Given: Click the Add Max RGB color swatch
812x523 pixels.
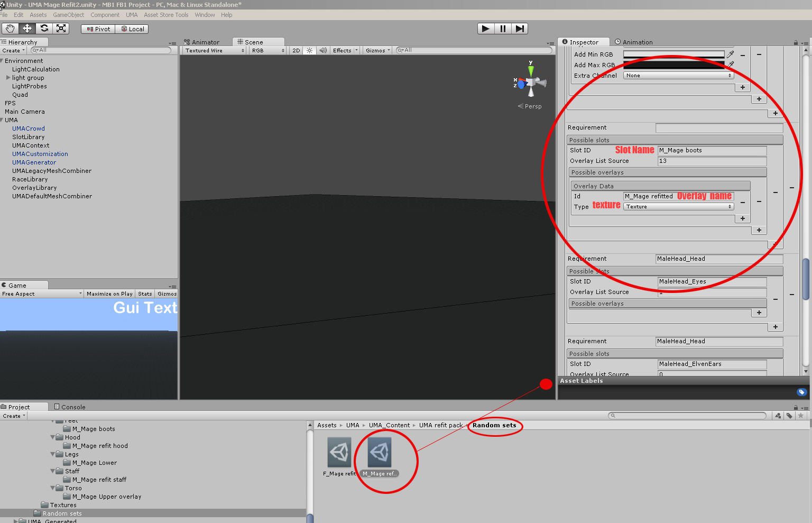Looking at the screenshot, I should 674,65.
